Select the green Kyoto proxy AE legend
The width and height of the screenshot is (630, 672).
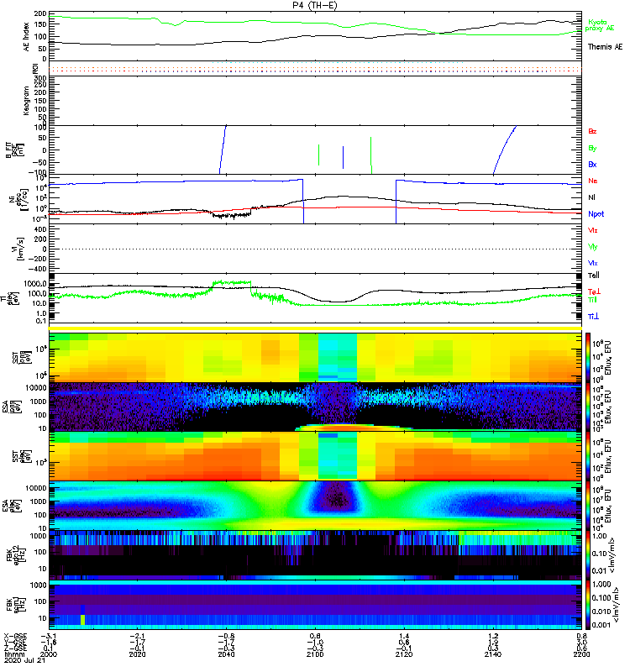click(600, 25)
